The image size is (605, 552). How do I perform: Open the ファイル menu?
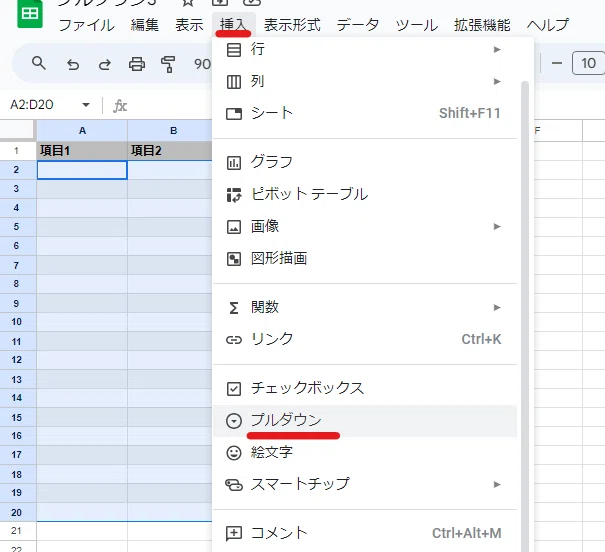(x=86, y=25)
